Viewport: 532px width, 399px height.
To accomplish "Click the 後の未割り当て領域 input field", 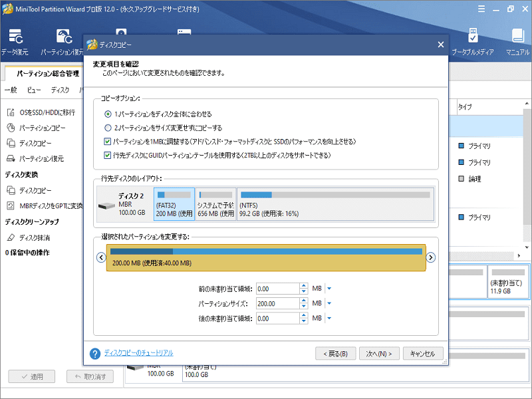I will (x=278, y=319).
